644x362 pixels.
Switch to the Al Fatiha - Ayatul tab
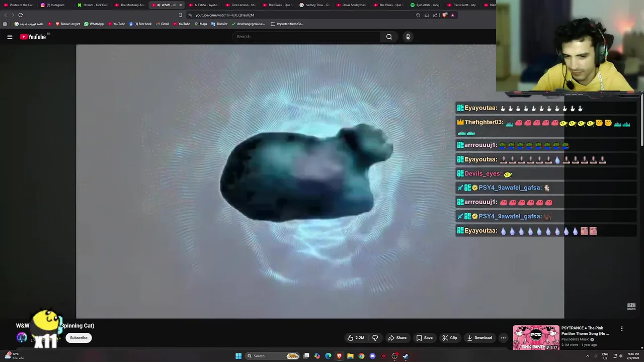(x=204, y=5)
